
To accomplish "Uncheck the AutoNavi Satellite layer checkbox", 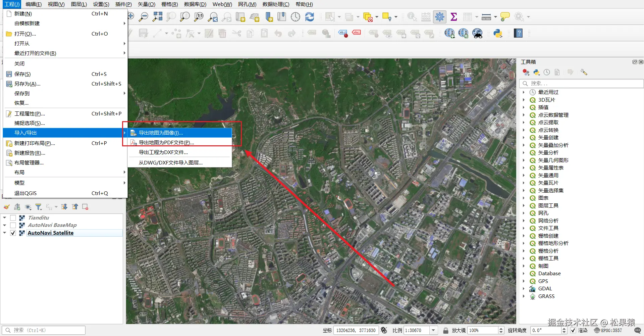I will (x=13, y=233).
